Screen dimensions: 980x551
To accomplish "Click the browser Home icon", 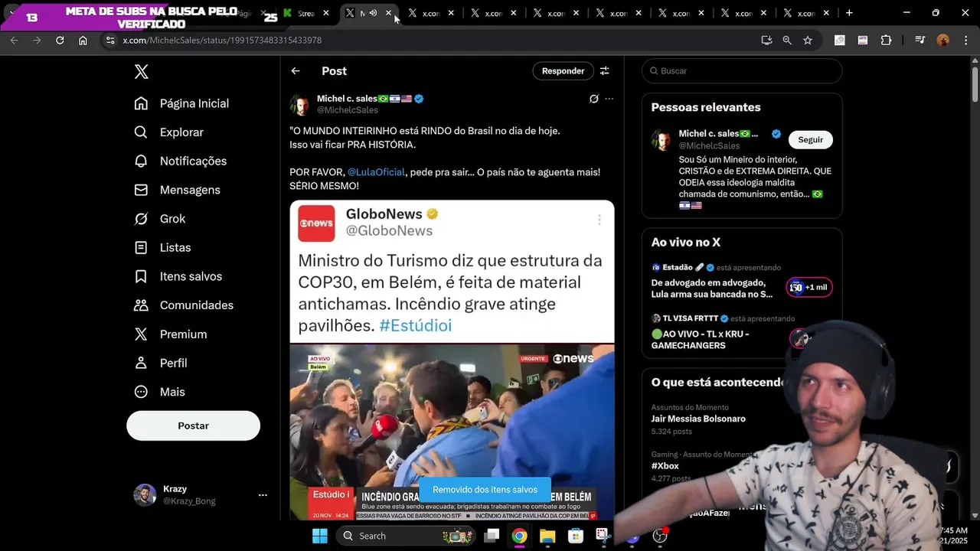I will (83, 41).
